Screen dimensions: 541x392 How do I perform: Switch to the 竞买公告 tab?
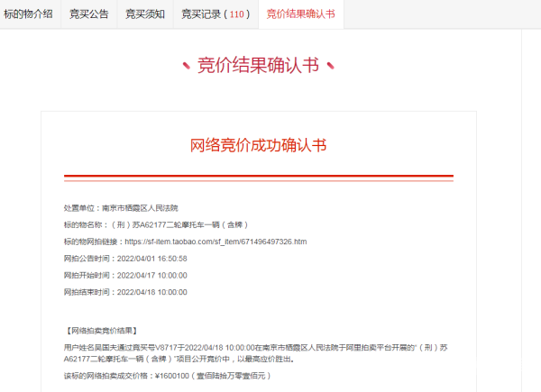(88, 14)
